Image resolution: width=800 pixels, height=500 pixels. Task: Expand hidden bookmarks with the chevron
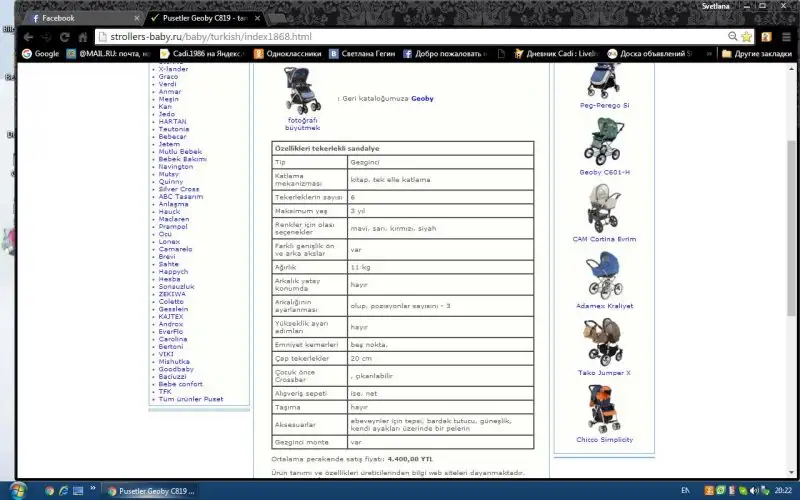pyautogui.click(x=709, y=54)
